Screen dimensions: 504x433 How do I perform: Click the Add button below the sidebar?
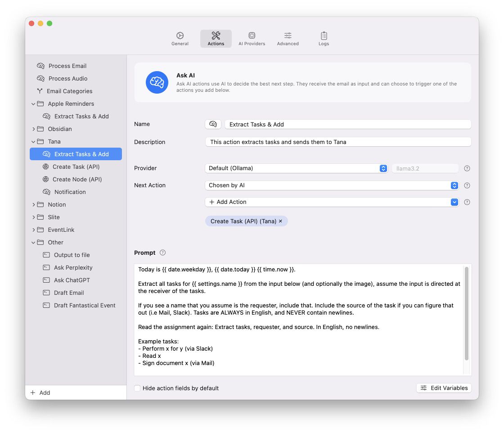(x=40, y=392)
